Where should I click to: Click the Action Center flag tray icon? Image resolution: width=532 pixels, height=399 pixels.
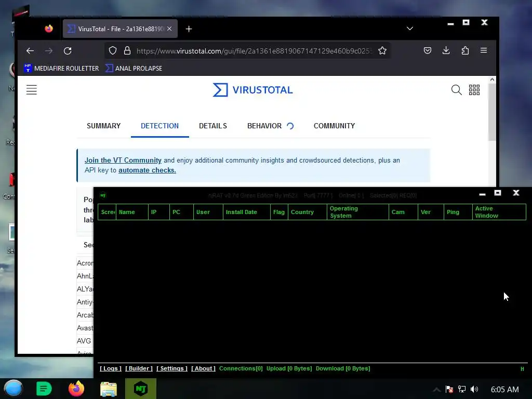pyautogui.click(x=449, y=389)
